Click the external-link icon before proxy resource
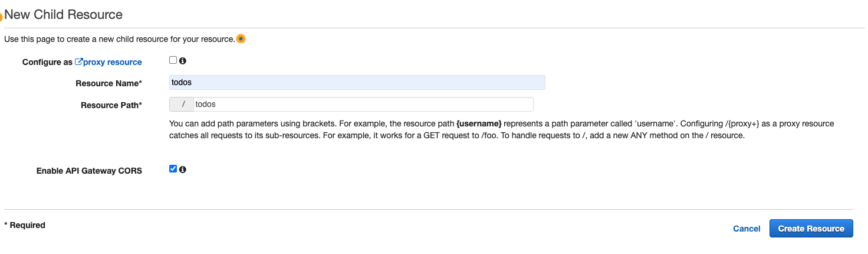 (78, 61)
